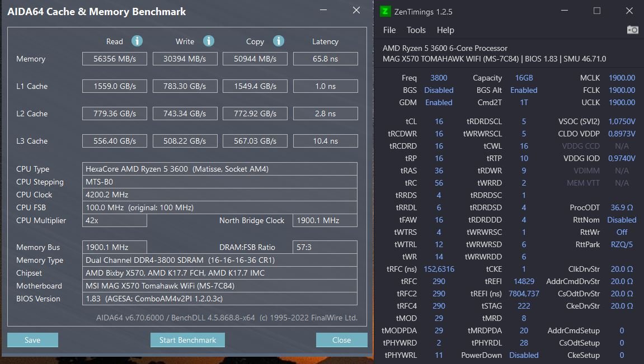Click the DRAM:FSB Ratio field 57:3

[325, 247]
